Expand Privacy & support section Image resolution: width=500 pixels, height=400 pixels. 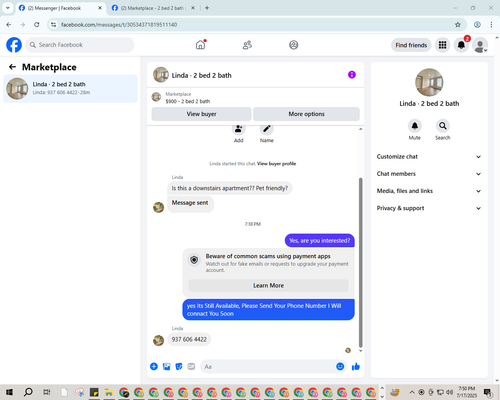(x=429, y=208)
